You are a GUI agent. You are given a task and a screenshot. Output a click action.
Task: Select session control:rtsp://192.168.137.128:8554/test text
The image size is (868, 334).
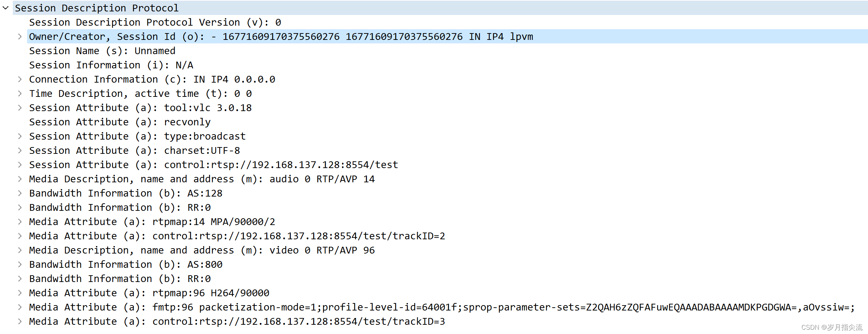[x=214, y=165]
